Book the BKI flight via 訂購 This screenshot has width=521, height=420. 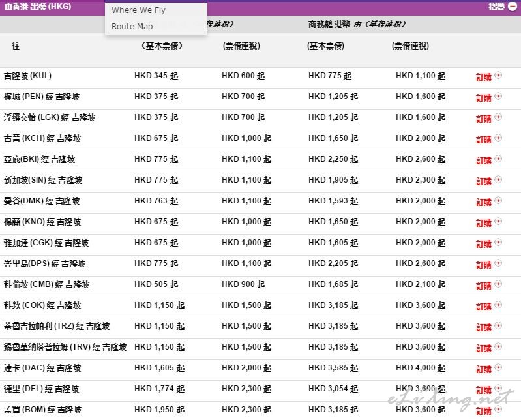tap(483, 161)
